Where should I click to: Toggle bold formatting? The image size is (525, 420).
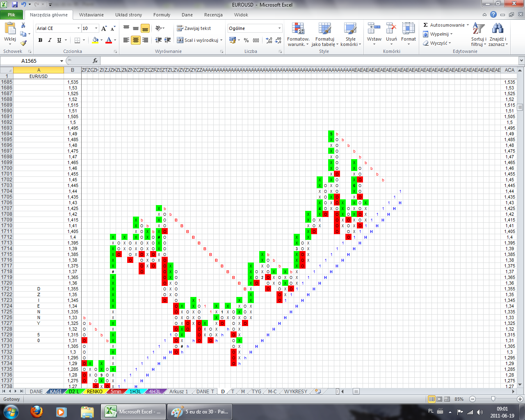(x=40, y=40)
